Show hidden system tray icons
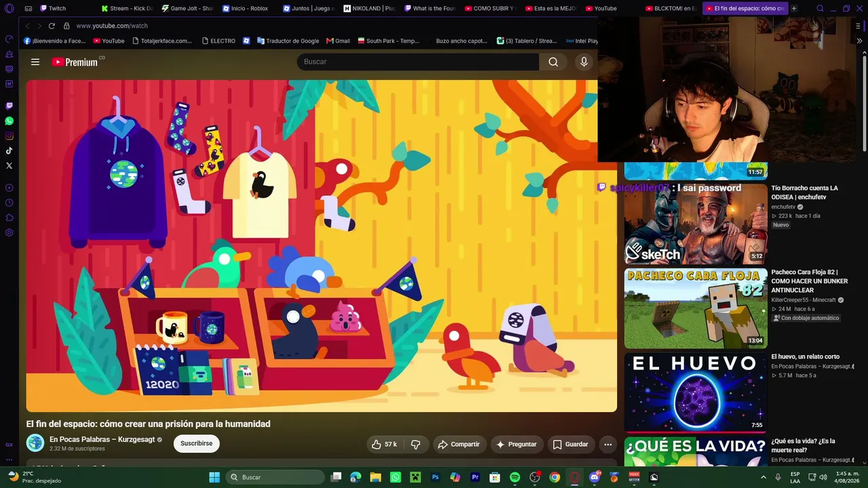 tap(764, 477)
